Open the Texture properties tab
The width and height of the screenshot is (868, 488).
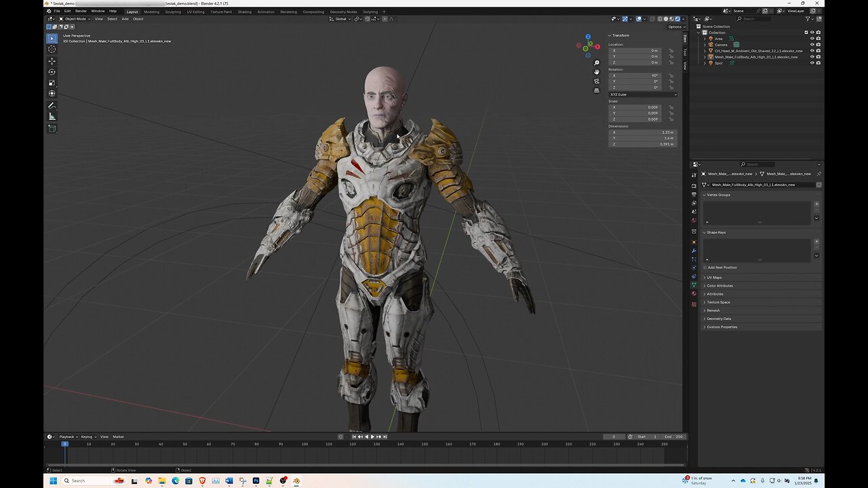694,304
